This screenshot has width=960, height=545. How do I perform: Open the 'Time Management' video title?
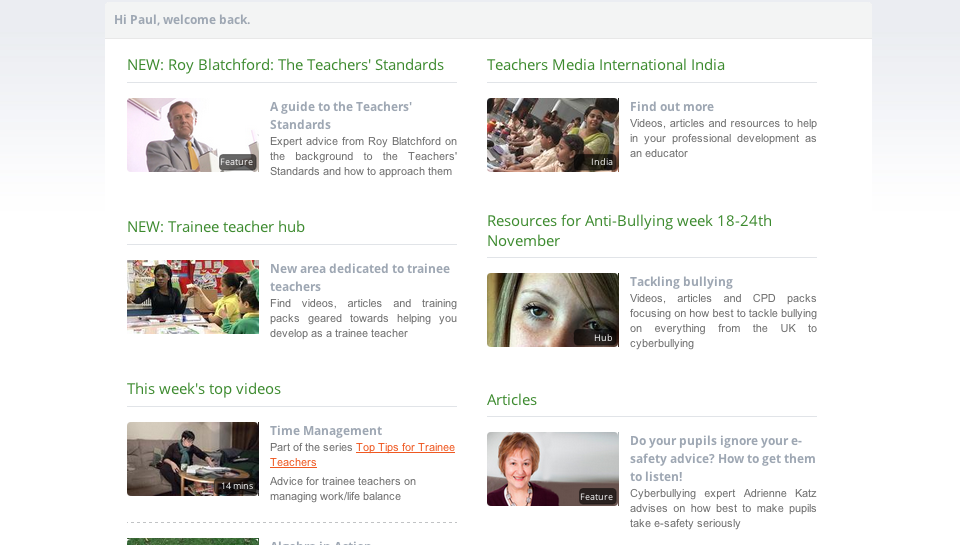pyautogui.click(x=326, y=430)
